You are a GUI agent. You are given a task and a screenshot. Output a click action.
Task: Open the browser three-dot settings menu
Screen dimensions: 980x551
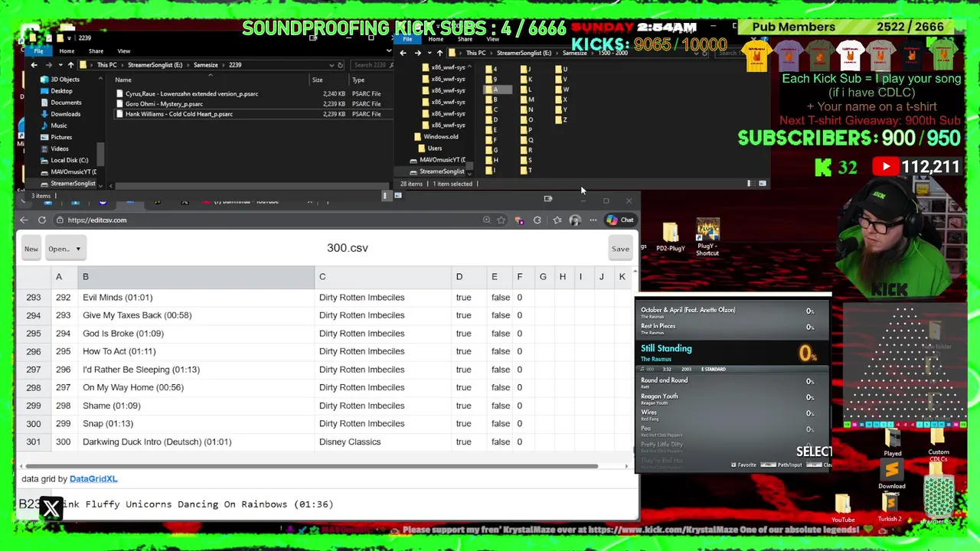pyautogui.click(x=593, y=220)
